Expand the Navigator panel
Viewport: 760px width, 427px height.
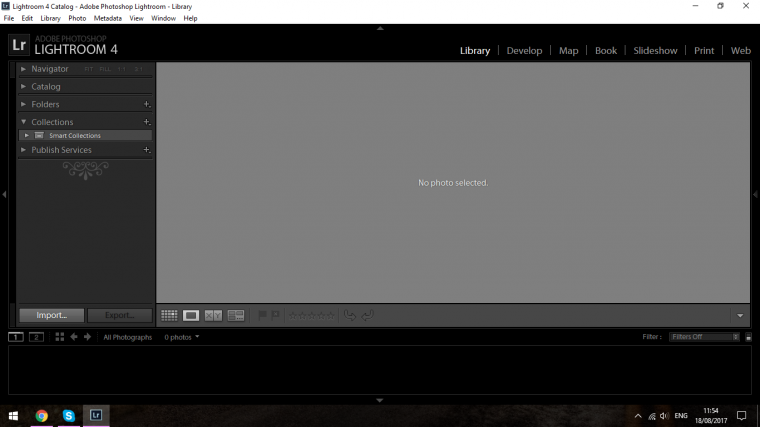(x=23, y=69)
